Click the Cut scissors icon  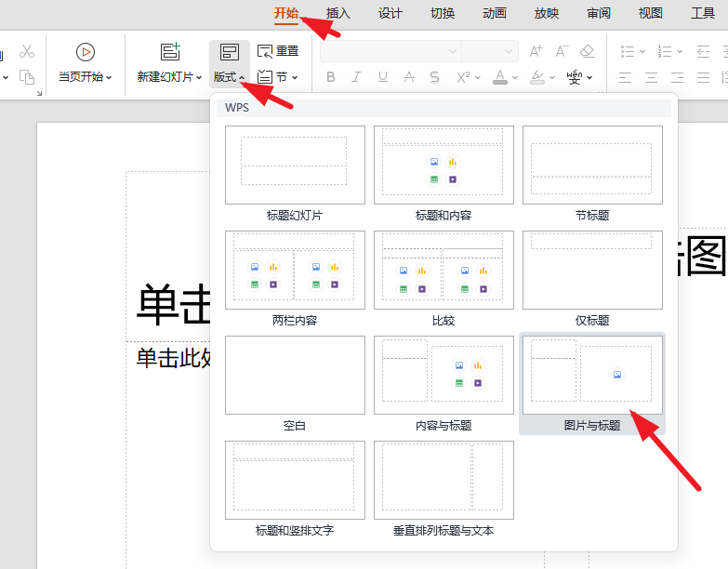click(27, 51)
